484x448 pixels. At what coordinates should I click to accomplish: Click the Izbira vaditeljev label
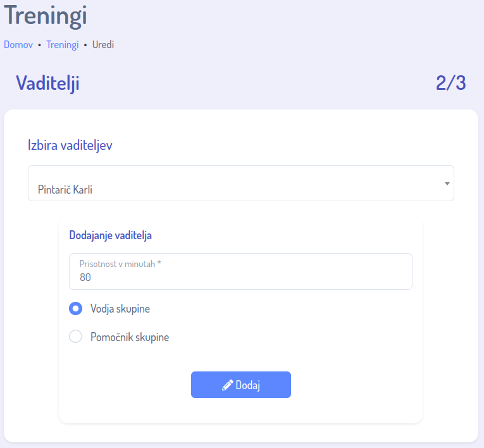[x=70, y=145]
